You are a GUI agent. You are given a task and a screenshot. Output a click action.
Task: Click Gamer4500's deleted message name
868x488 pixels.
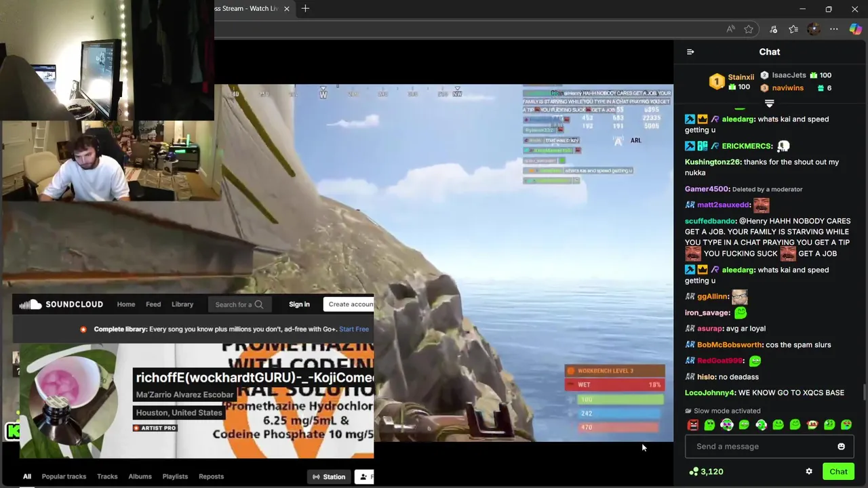pyautogui.click(x=707, y=189)
